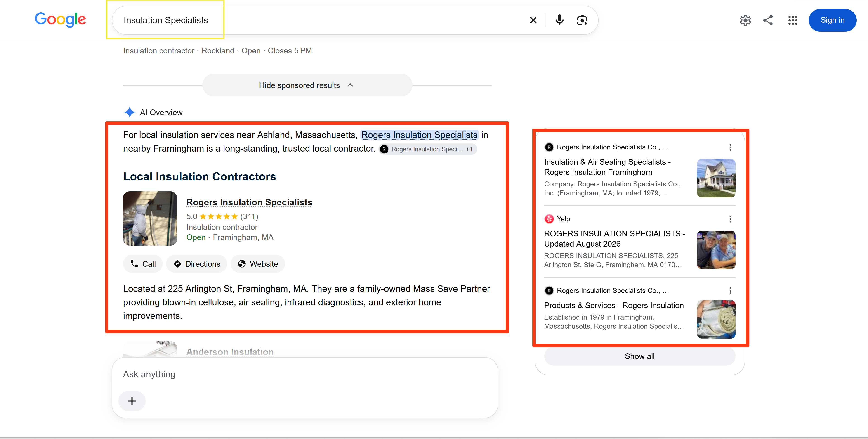Open search by image camera icon

click(582, 20)
